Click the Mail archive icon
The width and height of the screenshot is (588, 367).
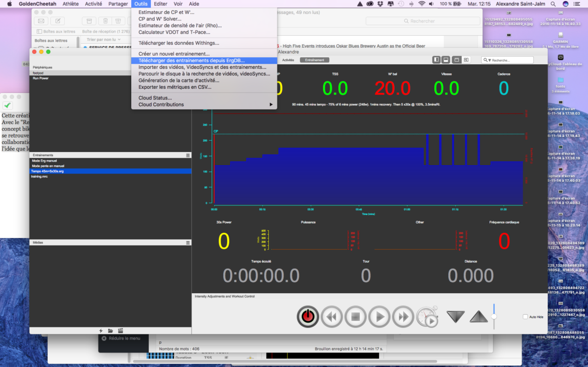89,21
